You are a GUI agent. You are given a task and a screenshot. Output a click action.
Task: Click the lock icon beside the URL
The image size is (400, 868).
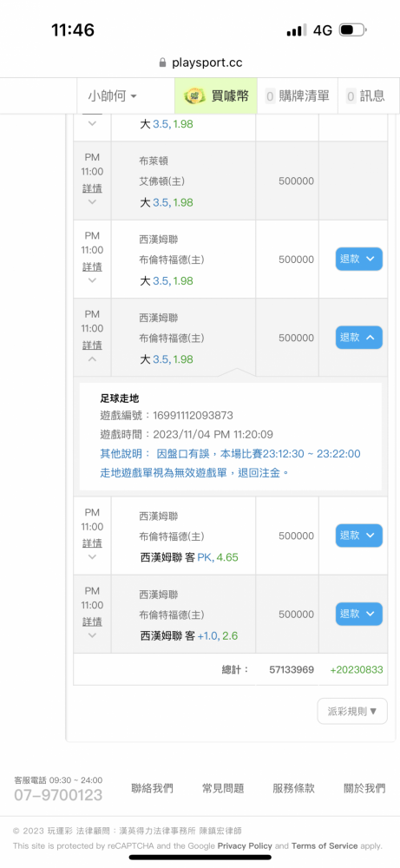[162, 62]
